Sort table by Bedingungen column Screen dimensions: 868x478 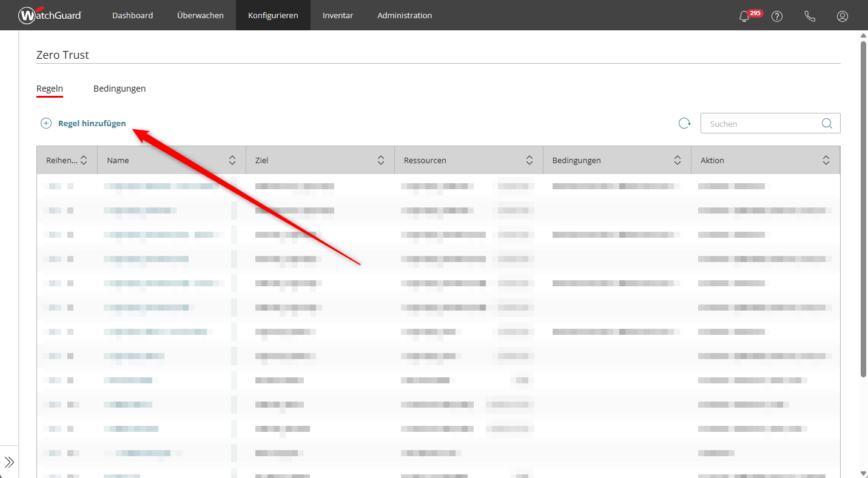[x=678, y=160]
